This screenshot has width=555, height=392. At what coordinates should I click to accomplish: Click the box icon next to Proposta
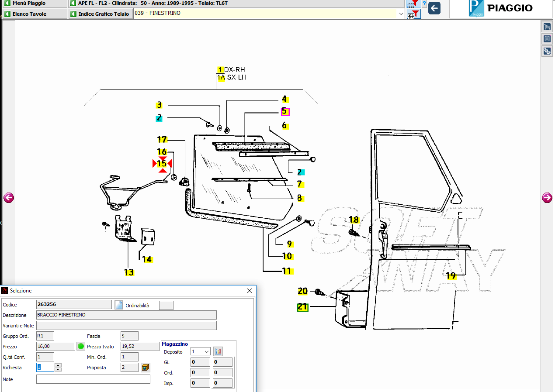pyautogui.click(x=146, y=368)
